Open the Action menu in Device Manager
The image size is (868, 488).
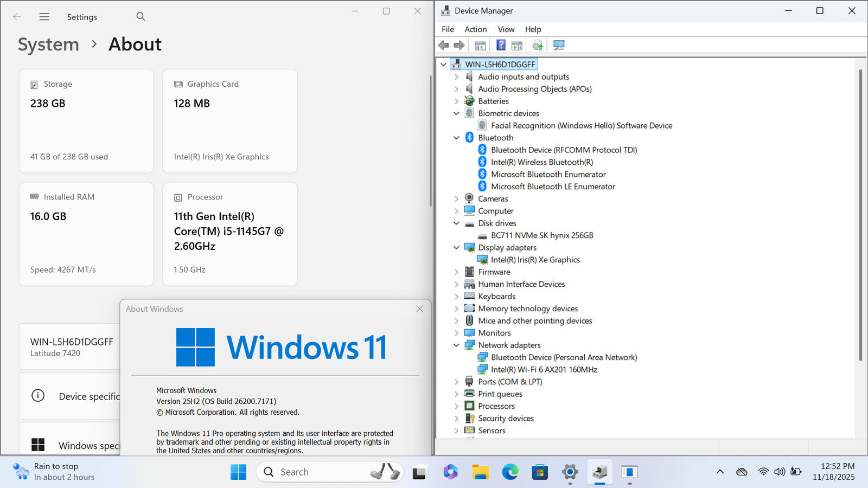pos(475,29)
